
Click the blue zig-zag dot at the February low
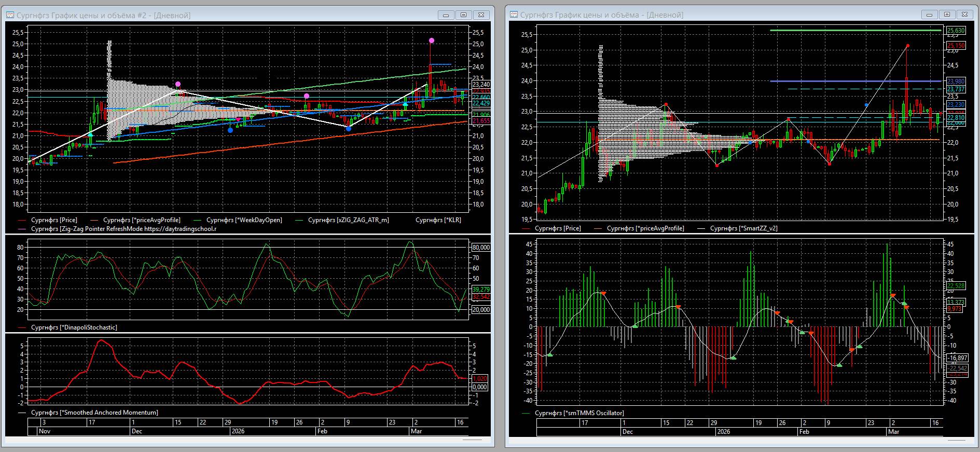tap(348, 128)
